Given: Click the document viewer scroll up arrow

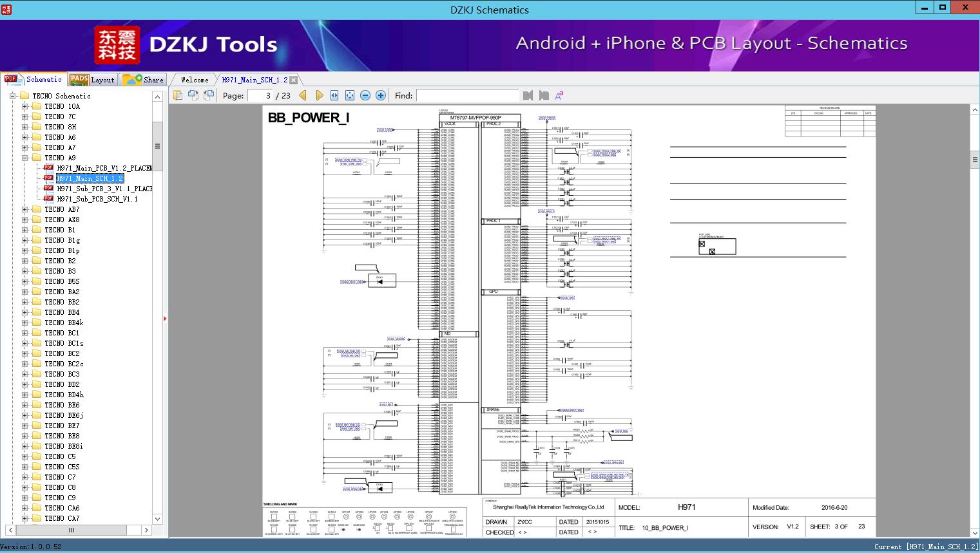Looking at the screenshot, I should 975,110.
